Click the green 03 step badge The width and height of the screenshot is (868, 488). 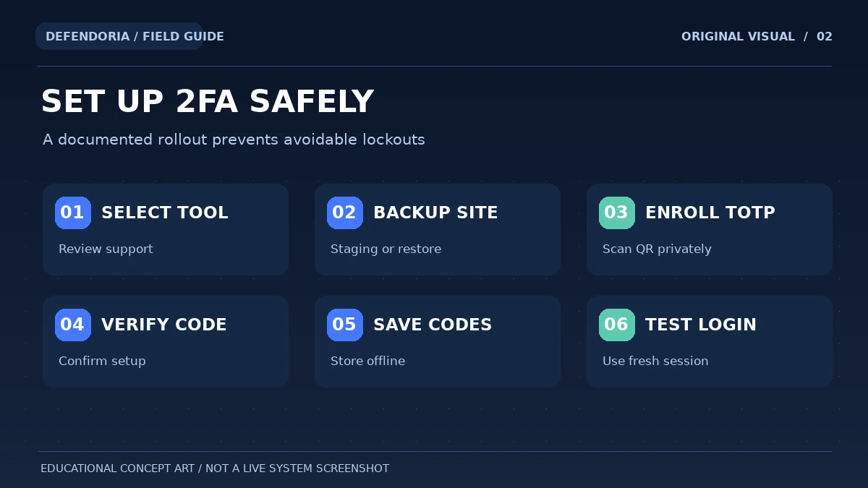tap(617, 213)
